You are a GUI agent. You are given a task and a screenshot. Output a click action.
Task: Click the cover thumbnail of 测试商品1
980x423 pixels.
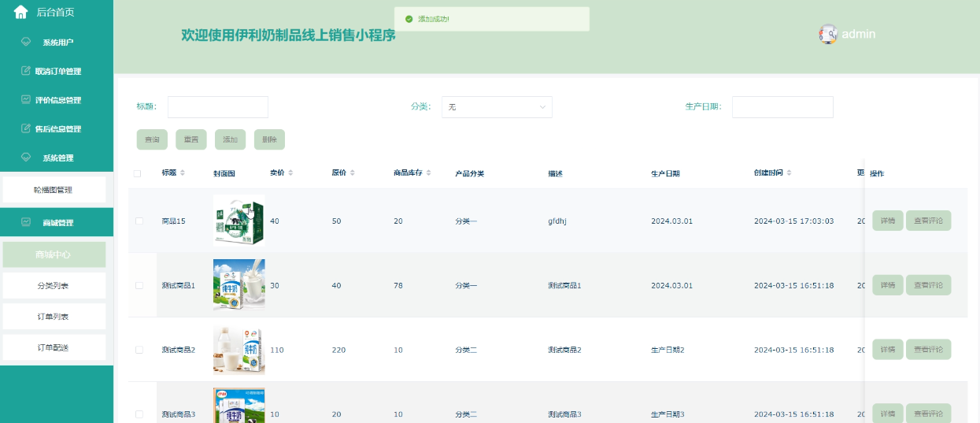point(239,285)
